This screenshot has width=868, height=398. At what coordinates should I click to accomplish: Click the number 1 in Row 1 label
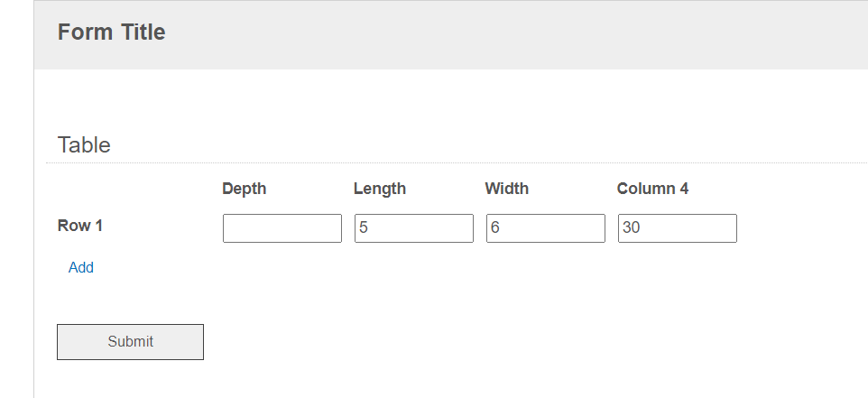point(98,226)
